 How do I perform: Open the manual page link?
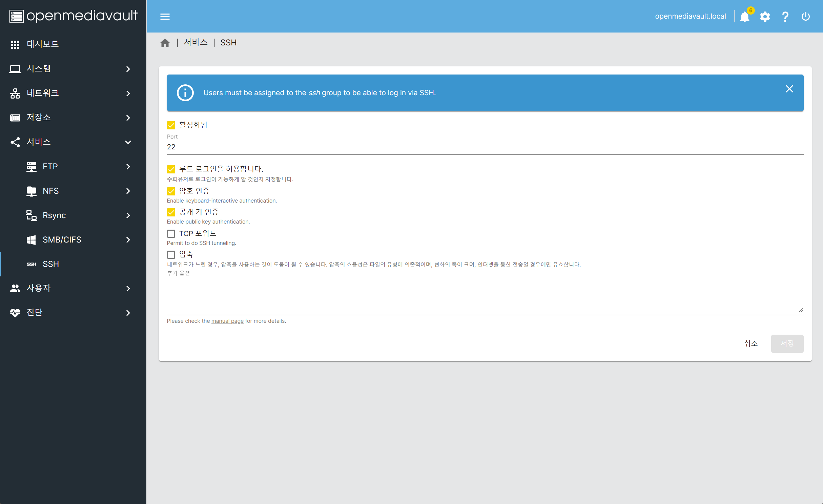(x=227, y=321)
